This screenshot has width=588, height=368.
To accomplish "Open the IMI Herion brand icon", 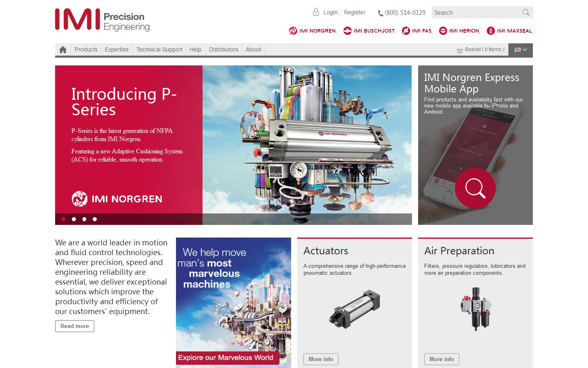I will [443, 30].
